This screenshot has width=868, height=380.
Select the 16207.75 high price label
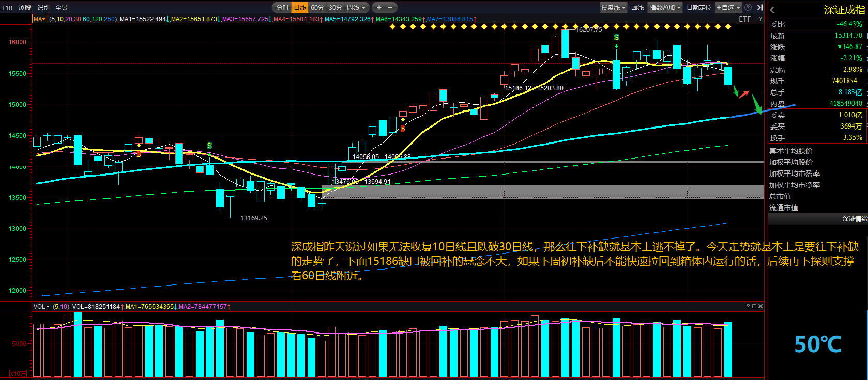(589, 30)
